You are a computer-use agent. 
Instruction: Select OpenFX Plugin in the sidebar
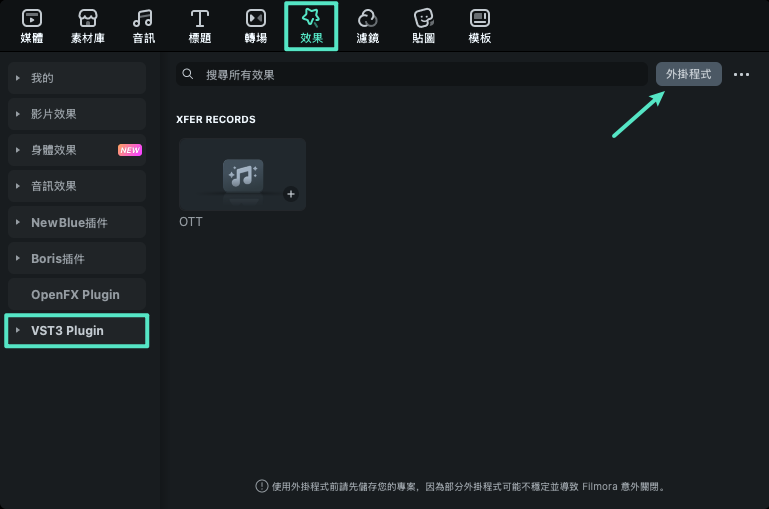tap(77, 294)
